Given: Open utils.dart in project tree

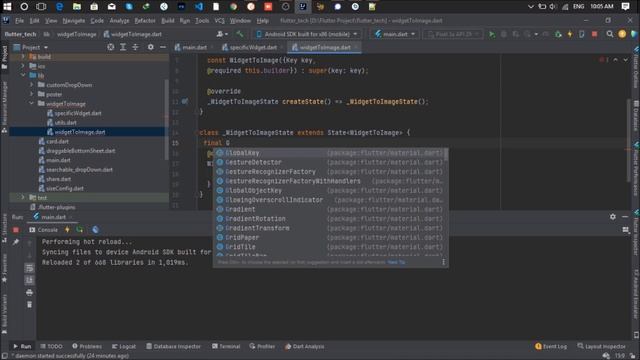Looking at the screenshot, I should (66, 122).
